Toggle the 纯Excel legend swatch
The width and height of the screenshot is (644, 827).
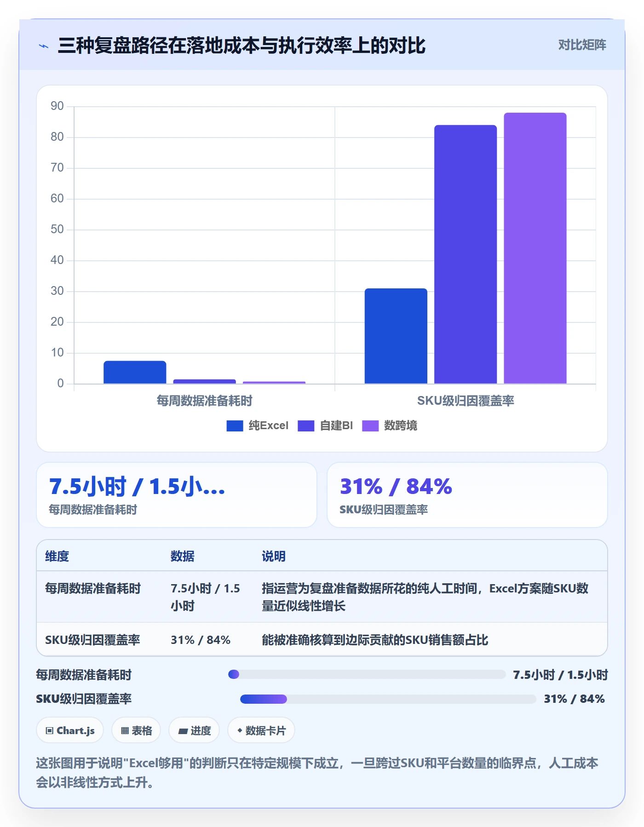(235, 426)
